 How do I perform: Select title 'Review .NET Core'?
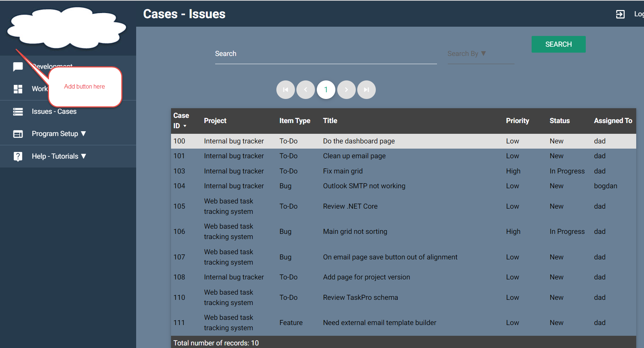point(350,206)
